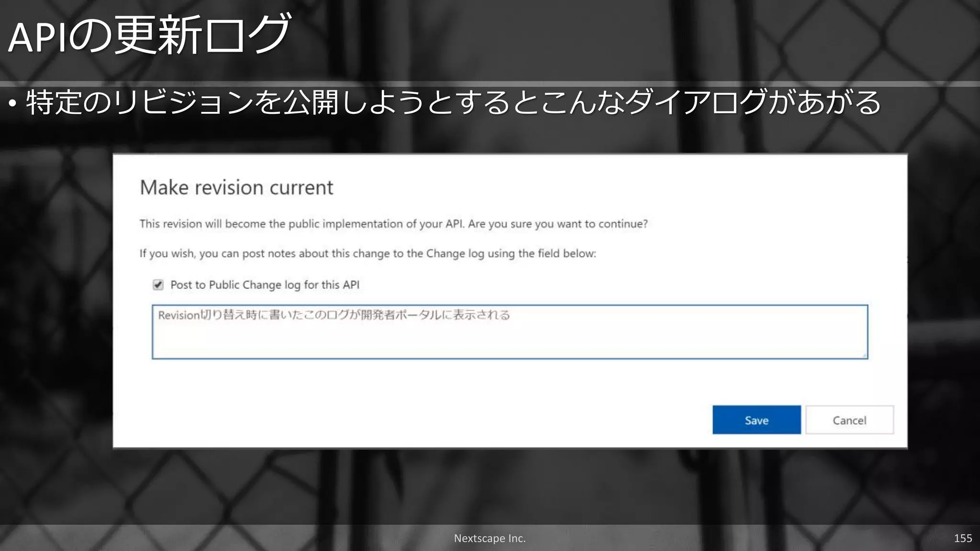The width and height of the screenshot is (980, 551).
Task: Grab the text area resize handle corner
Action: click(x=864, y=355)
